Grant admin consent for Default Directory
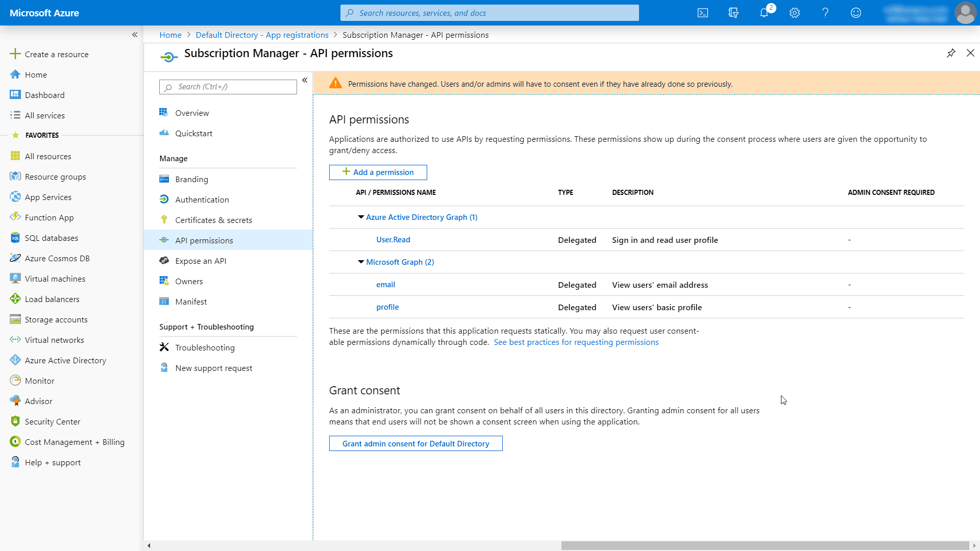 [415, 443]
